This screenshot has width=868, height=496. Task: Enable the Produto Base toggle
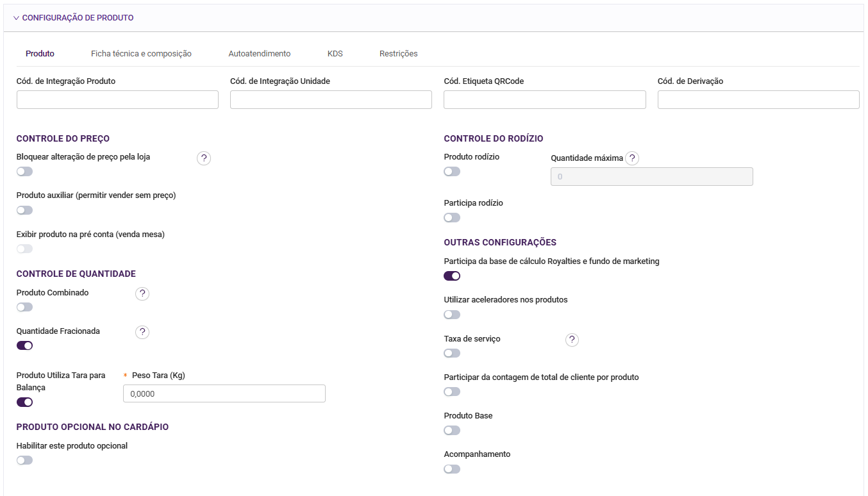click(452, 431)
